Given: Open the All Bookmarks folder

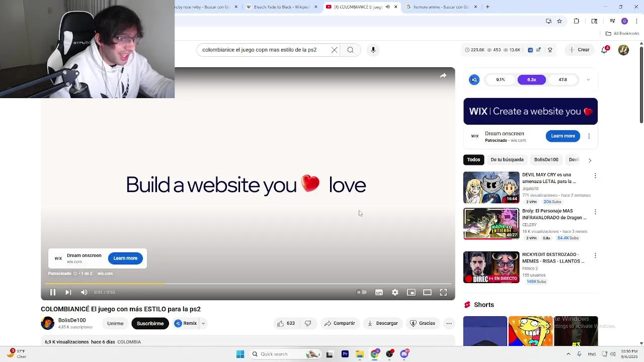Looking at the screenshot, I should (622, 34).
